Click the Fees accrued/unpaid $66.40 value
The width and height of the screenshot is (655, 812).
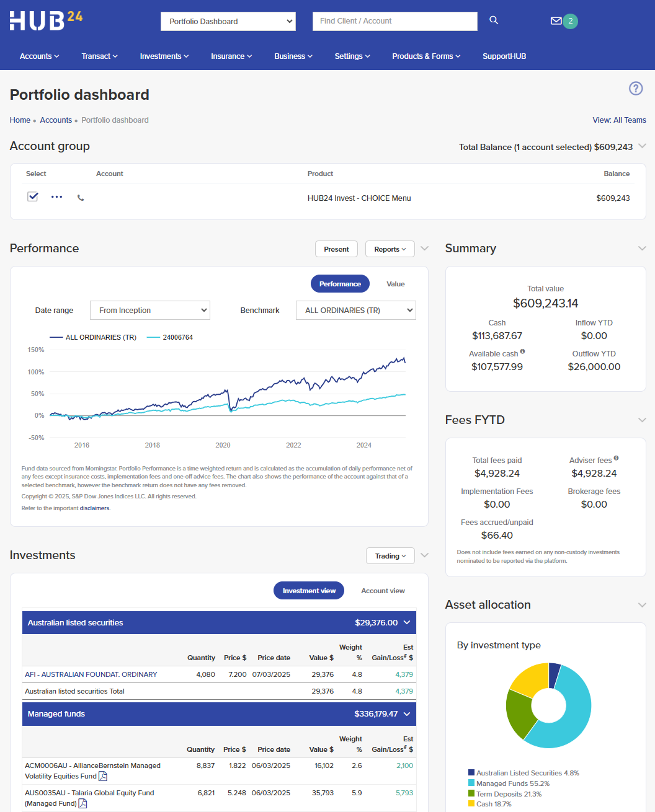497,535
